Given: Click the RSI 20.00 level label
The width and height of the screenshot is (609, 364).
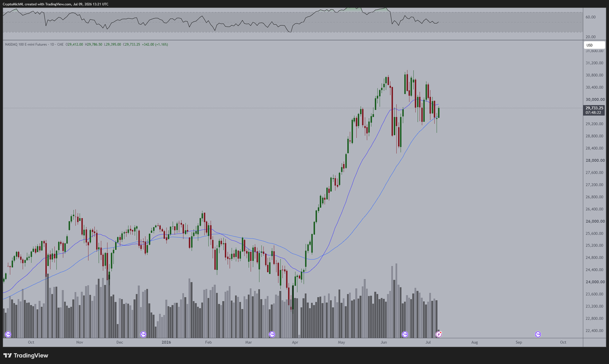Looking at the screenshot, I should (590, 37).
